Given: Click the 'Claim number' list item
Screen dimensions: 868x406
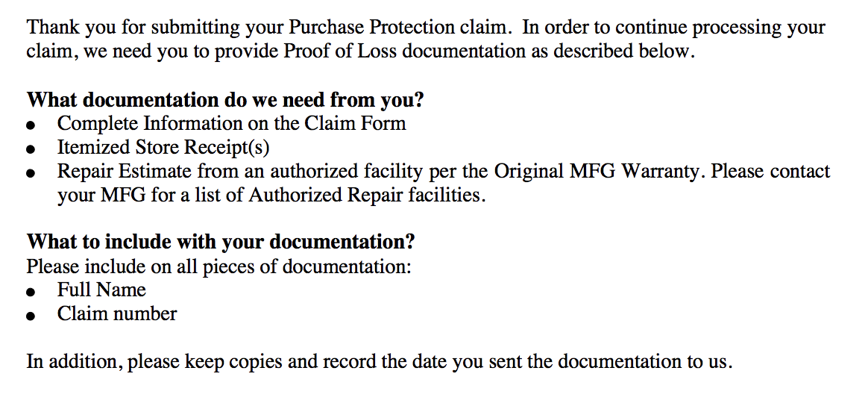Looking at the screenshot, I should point(117,314).
